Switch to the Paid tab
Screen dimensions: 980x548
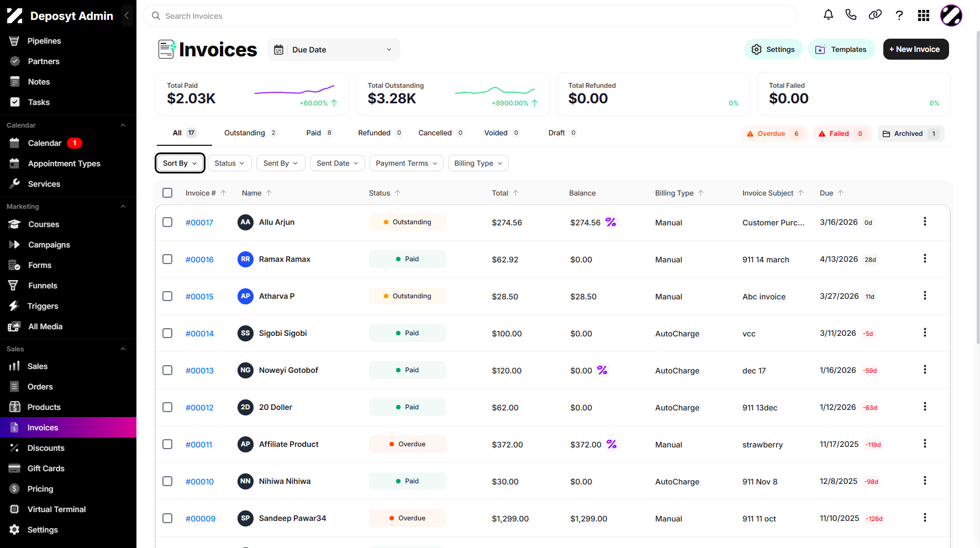319,133
